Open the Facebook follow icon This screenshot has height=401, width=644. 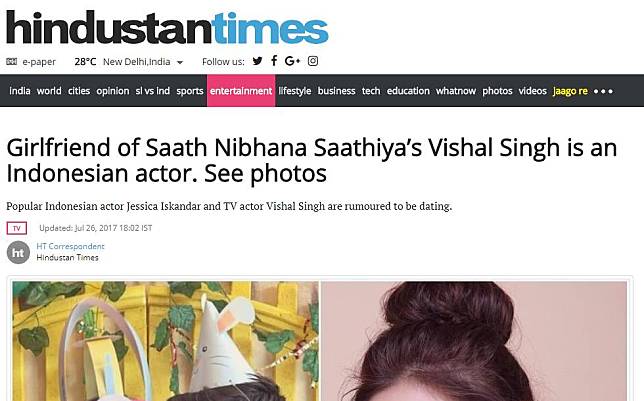(x=274, y=61)
